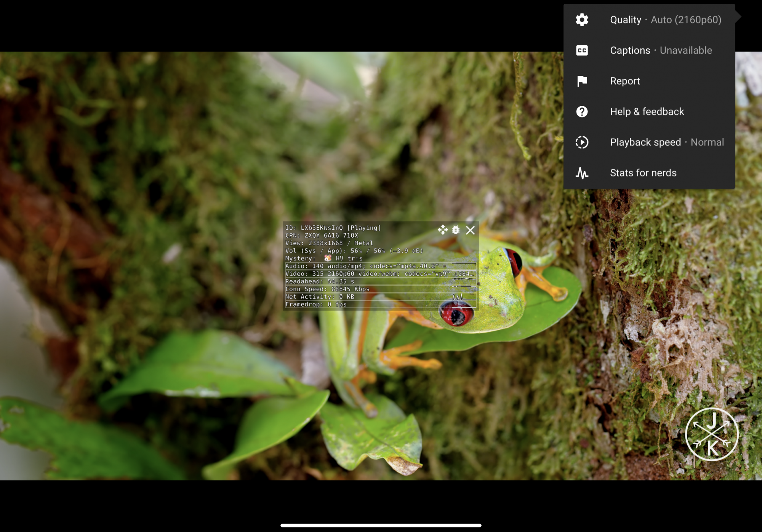Click the Video codec stats row

pyautogui.click(x=379, y=274)
